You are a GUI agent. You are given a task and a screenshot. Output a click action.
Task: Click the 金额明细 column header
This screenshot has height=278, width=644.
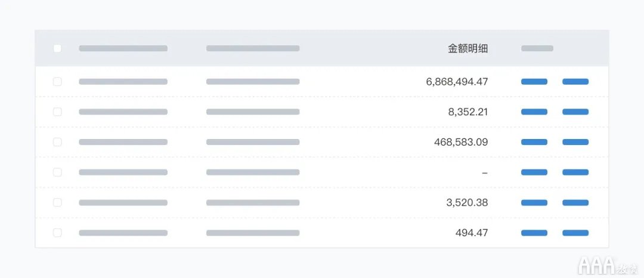click(468, 49)
